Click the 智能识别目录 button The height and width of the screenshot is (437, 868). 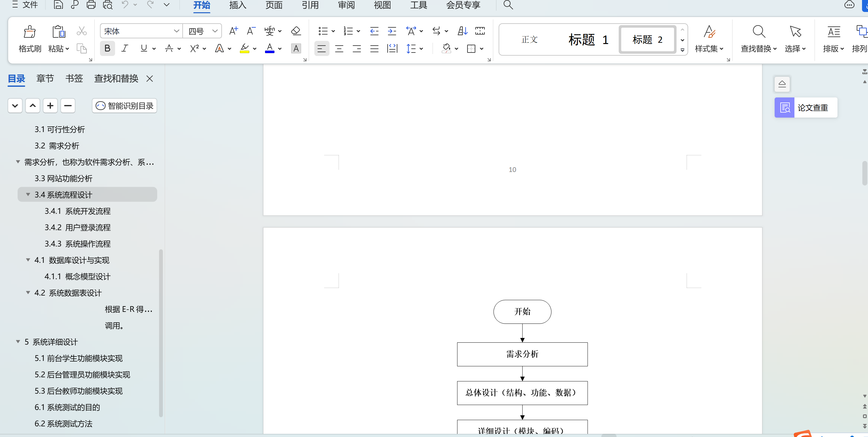point(124,106)
